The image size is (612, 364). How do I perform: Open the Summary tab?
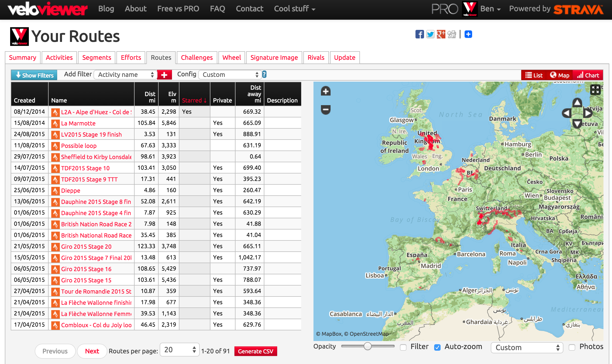[x=23, y=58]
